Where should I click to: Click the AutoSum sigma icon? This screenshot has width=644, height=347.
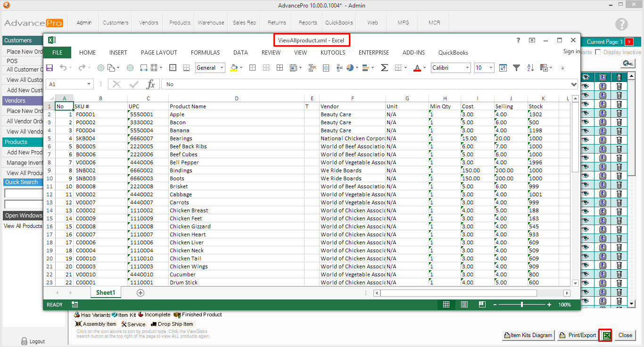384,68
